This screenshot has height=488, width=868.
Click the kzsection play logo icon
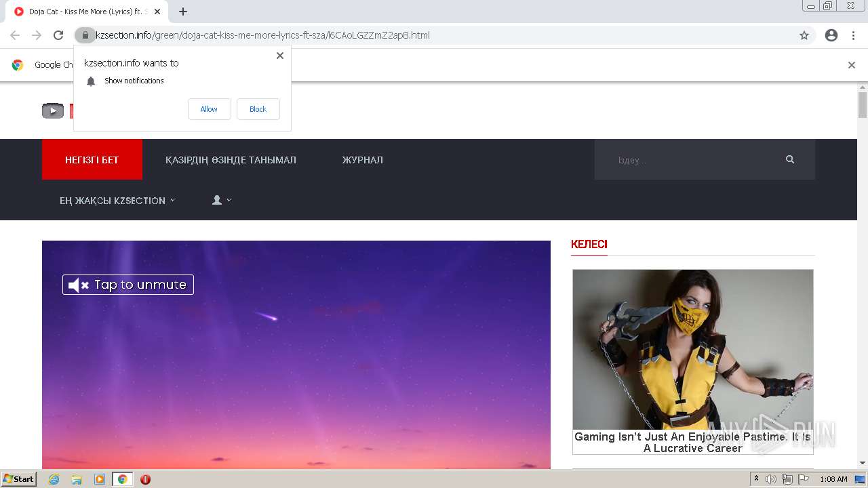(53, 110)
